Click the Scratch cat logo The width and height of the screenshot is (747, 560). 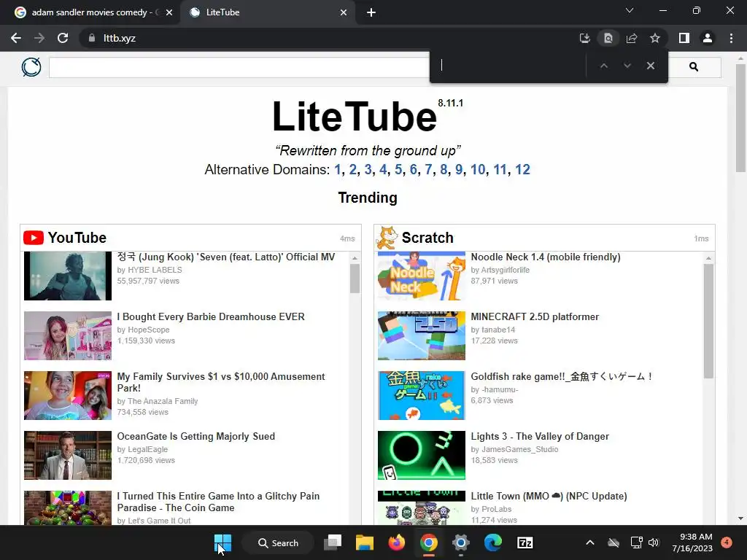(387, 238)
